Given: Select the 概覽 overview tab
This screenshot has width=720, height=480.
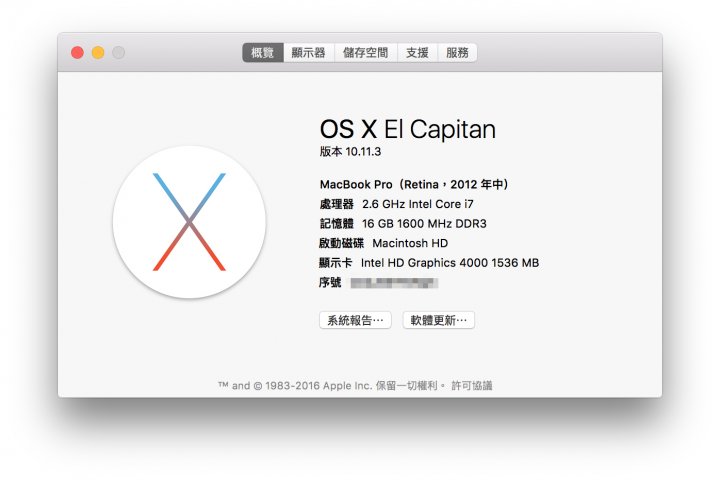Looking at the screenshot, I should pyautogui.click(x=263, y=53).
